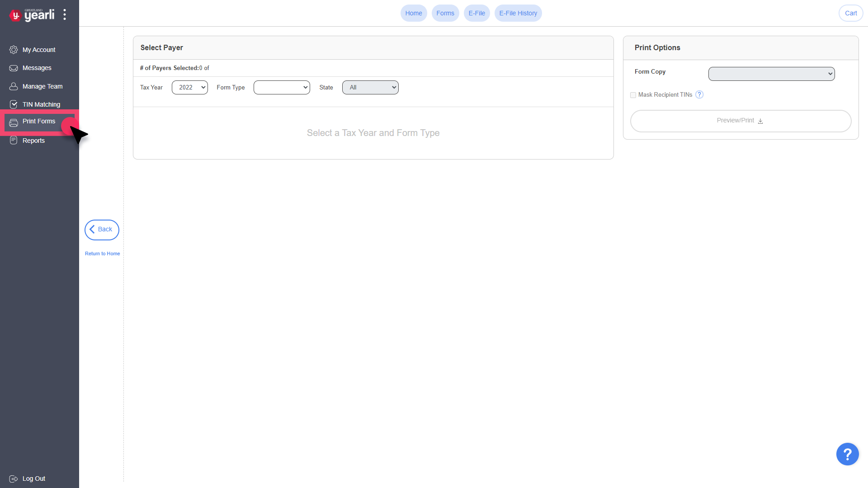Open Reports in sidebar
This screenshot has width=868, height=488.
coord(33,141)
